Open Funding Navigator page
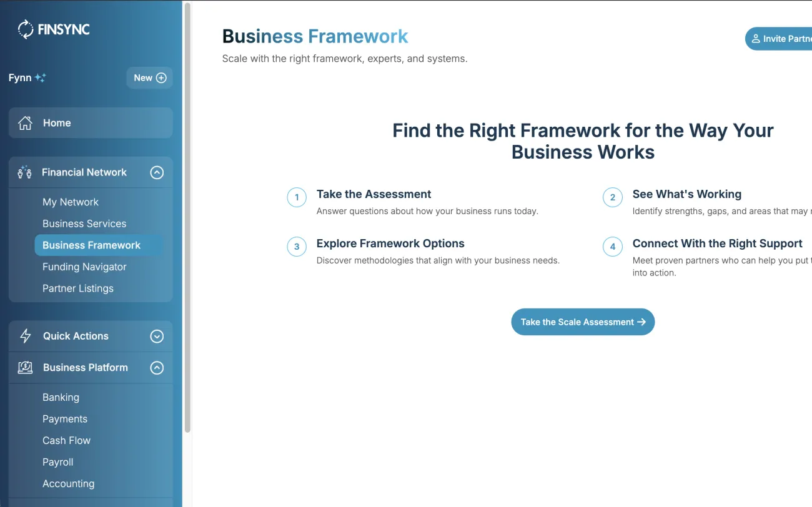812x507 pixels. pos(84,267)
